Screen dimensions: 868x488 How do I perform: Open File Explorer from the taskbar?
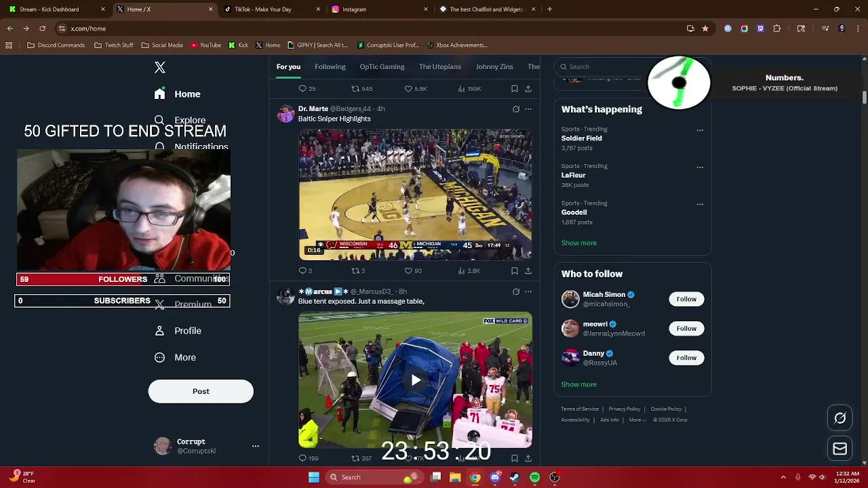[x=455, y=477]
